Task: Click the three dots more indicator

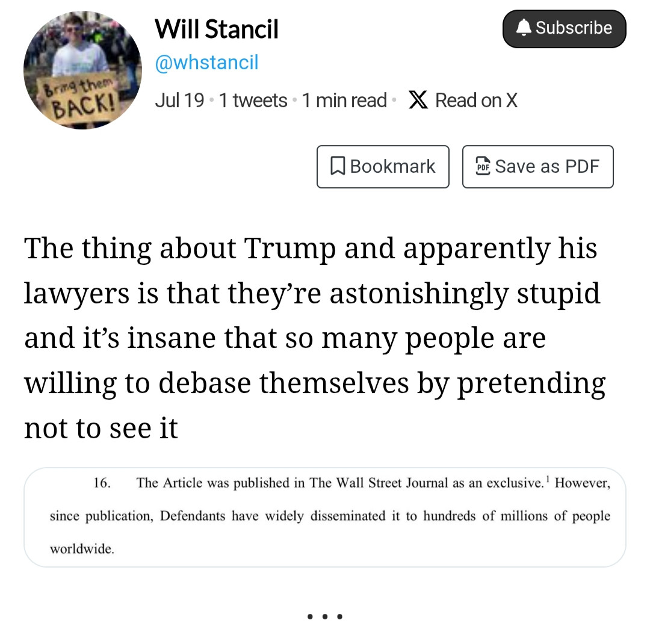Action: point(325,617)
